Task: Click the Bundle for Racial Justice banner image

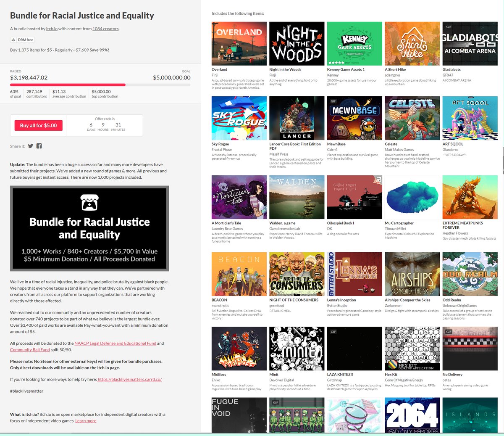Action: click(x=89, y=228)
